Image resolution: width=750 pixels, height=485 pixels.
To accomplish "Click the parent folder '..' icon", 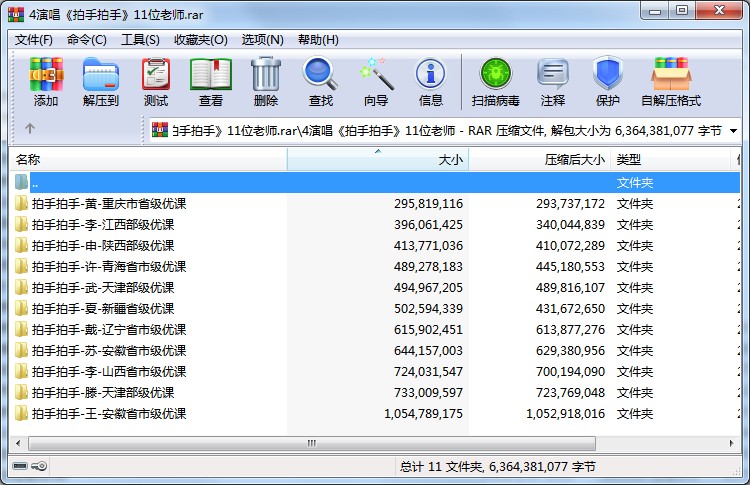I will [x=21, y=182].
